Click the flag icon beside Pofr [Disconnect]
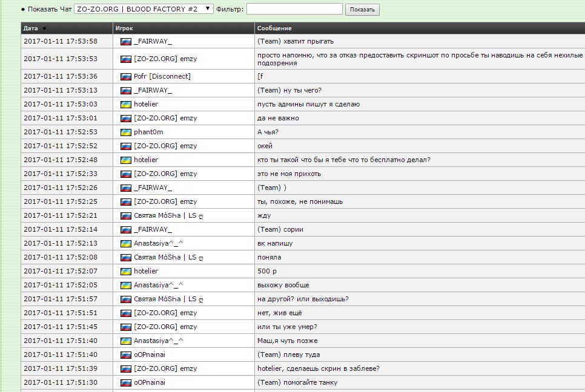The height and width of the screenshot is (392, 585). click(126, 76)
